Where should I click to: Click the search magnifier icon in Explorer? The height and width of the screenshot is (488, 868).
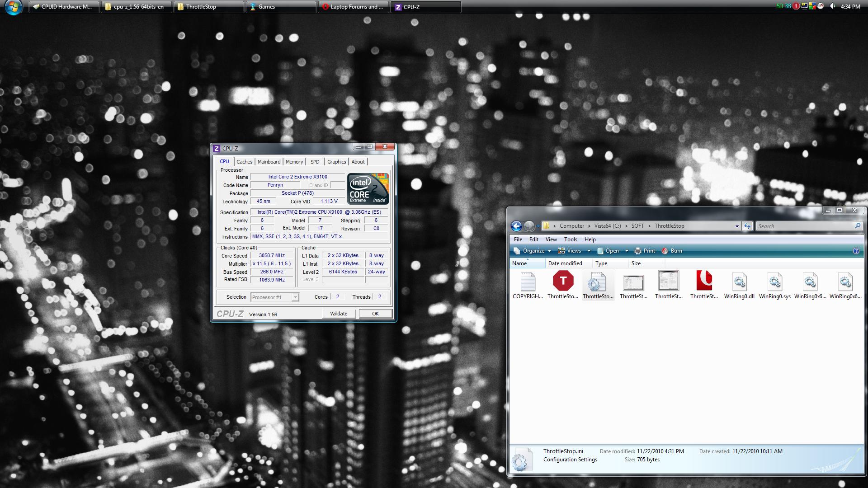(857, 226)
